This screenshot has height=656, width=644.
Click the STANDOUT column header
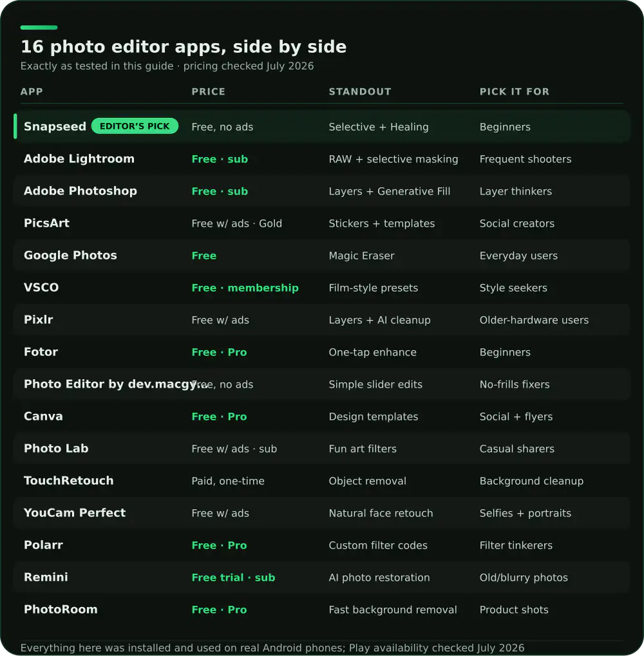[360, 91]
